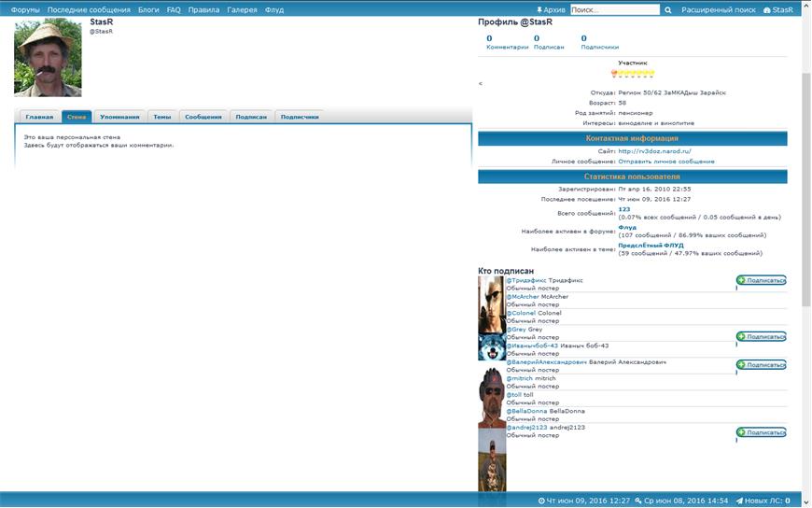Click the page vertical scrollbar
Viewport: 812px width, 508px height.
806,187
